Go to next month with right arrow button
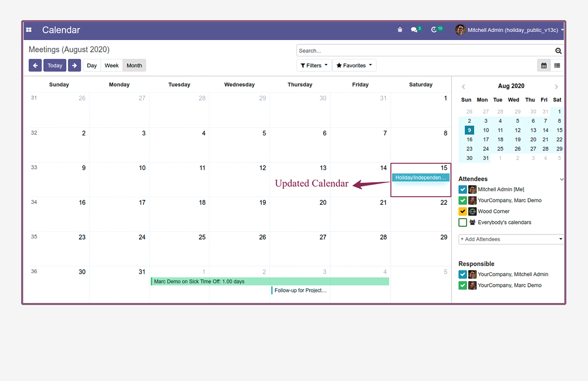588x381 pixels. [74, 65]
